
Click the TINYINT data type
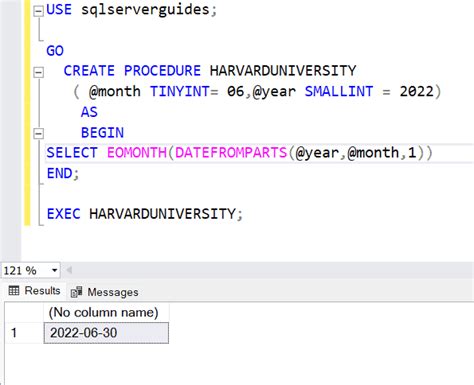[x=180, y=91]
